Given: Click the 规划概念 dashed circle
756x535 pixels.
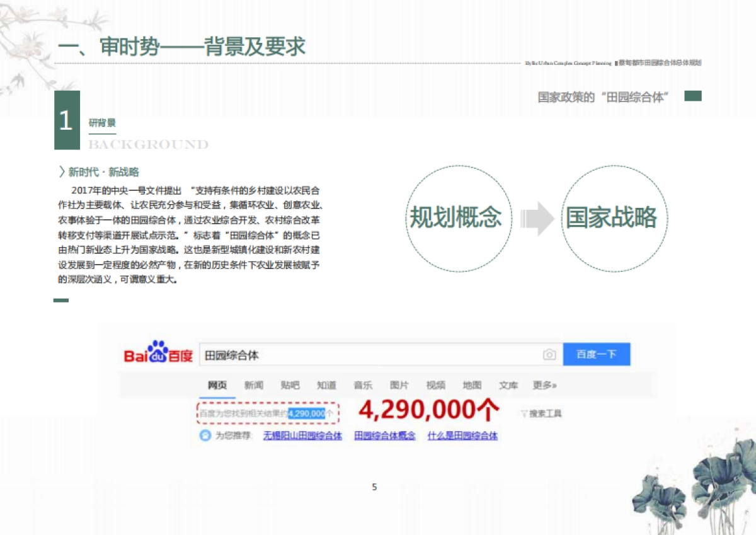Looking at the screenshot, I should coord(455,218).
